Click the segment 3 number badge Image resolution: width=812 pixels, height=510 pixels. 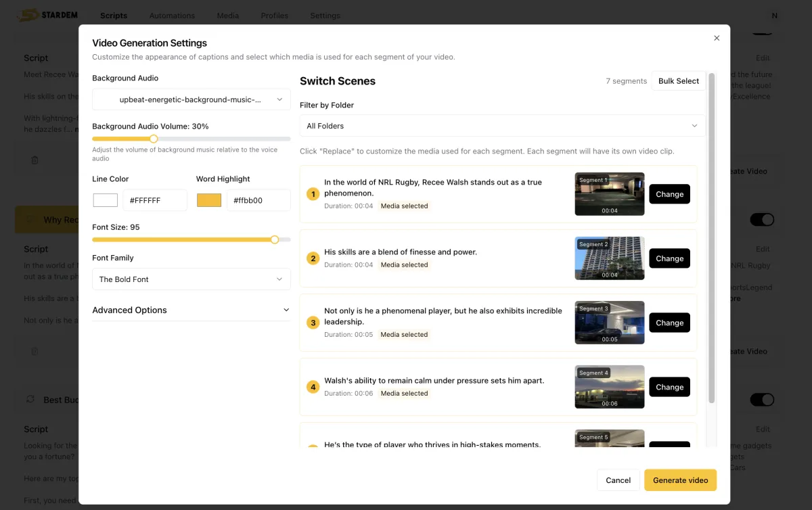[x=313, y=323]
